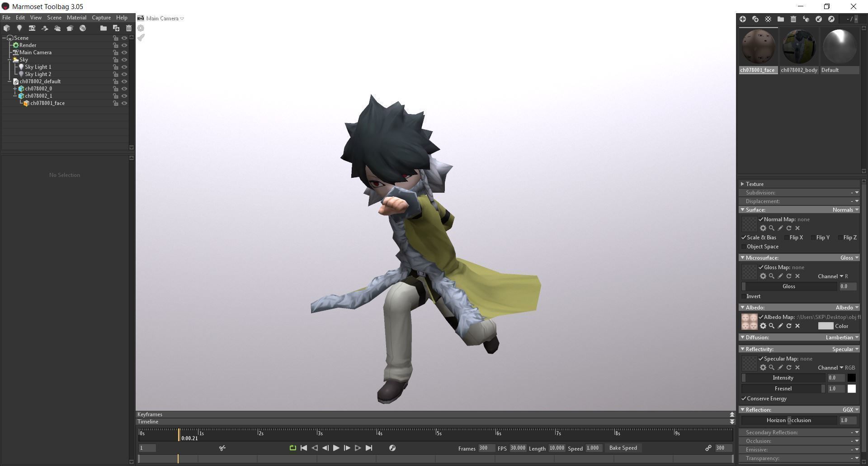Add a shadow catcher from the scene toolbar

(x=45, y=28)
